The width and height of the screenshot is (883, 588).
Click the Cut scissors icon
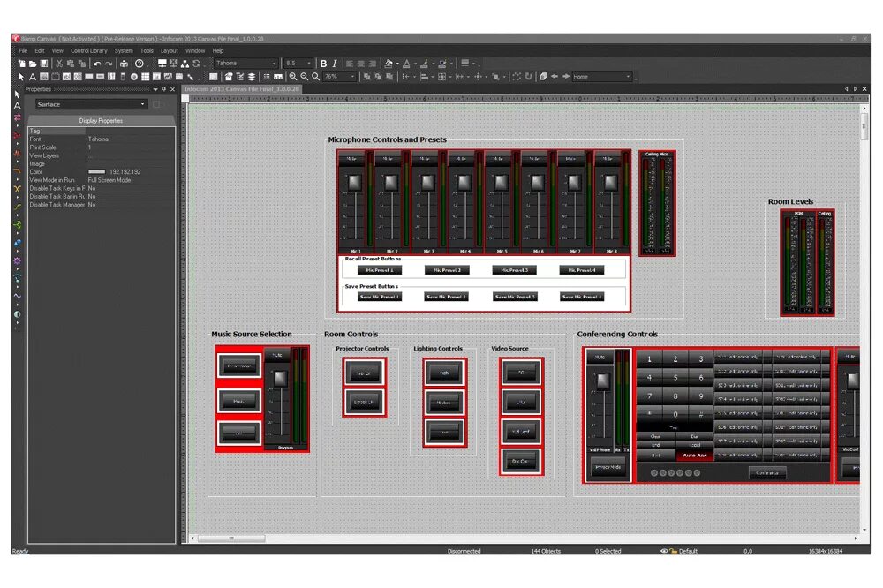click(59, 64)
